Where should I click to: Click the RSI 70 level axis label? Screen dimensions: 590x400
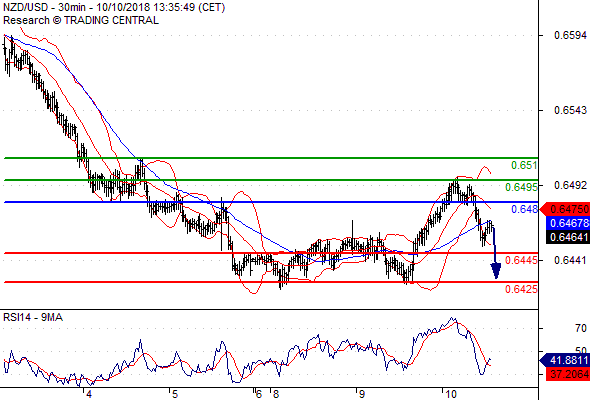[x=581, y=329]
